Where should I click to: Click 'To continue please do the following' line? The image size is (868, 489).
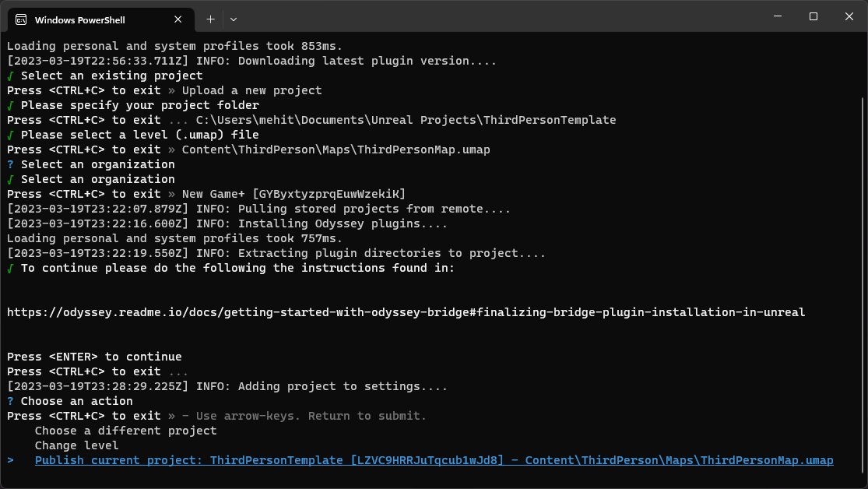point(231,268)
